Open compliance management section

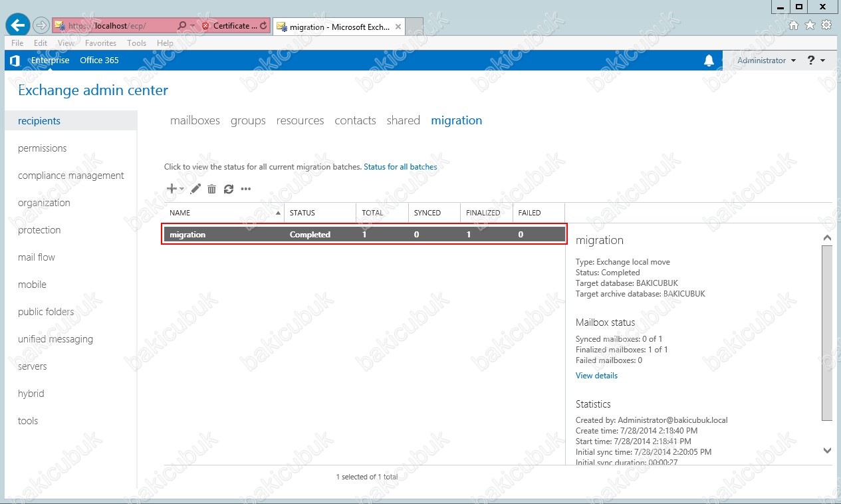pos(71,176)
